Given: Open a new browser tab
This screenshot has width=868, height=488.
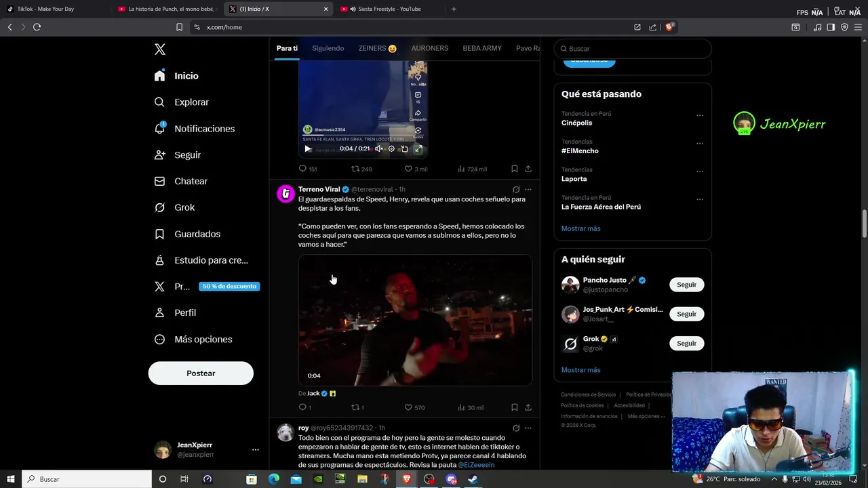Looking at the screenshot, I should [x=454, y=9].
